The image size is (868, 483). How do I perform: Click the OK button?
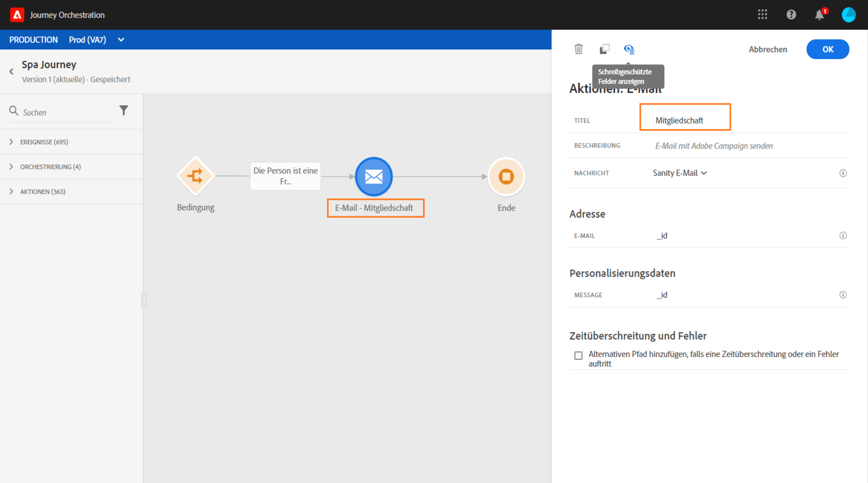[827, 49]
